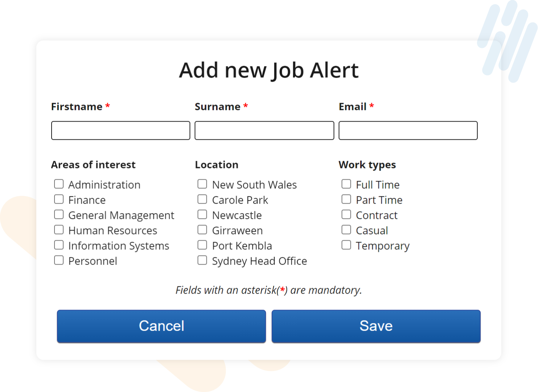538x392 pixels.
Task: Tick the Contract work type checkbox
Action: coord(346,214)
